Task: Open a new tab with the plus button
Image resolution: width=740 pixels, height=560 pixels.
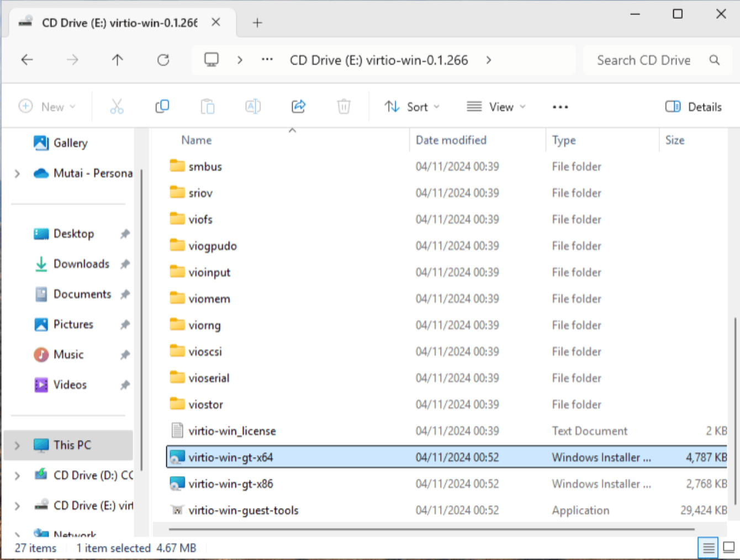Action: coord(257,23)
